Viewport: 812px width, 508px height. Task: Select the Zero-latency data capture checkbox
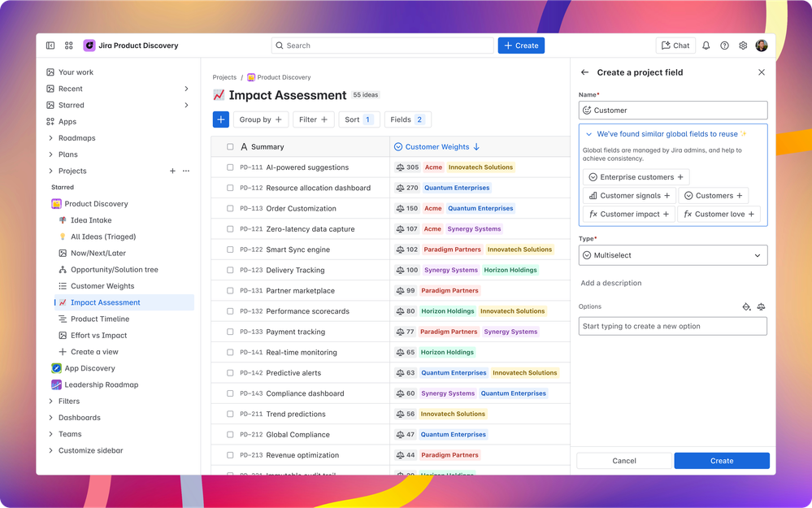[230, 229]
